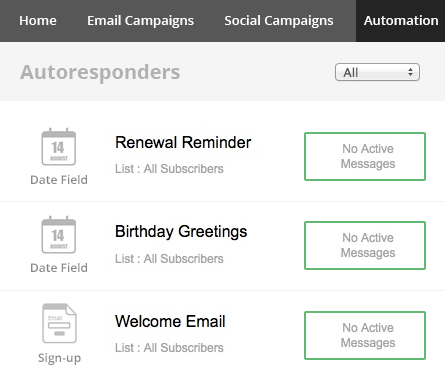The width and height of the screenshot is (445, 382).
Task: Click No Active Messages box for Renewal Reminder
Action: pos(365,156)
